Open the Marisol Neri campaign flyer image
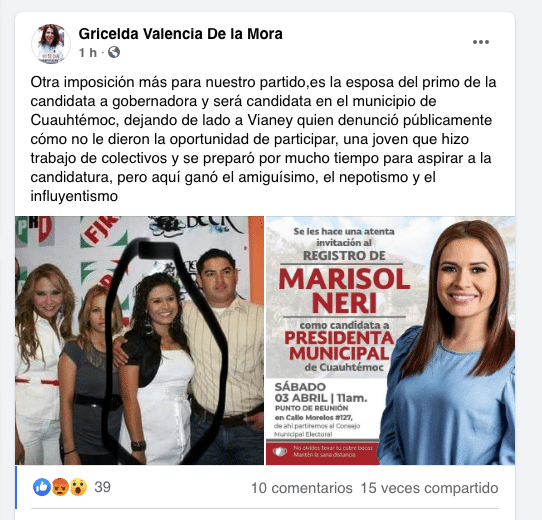The width and height of the screenshot is (542, 520). click(390, 341)
